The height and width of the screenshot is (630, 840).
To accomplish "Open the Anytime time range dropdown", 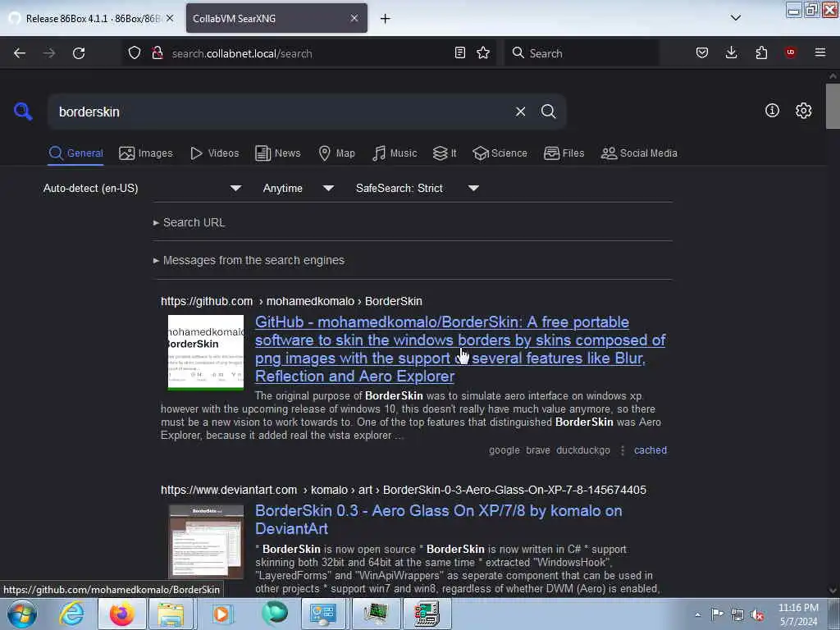I will click(x=298, y=188).
